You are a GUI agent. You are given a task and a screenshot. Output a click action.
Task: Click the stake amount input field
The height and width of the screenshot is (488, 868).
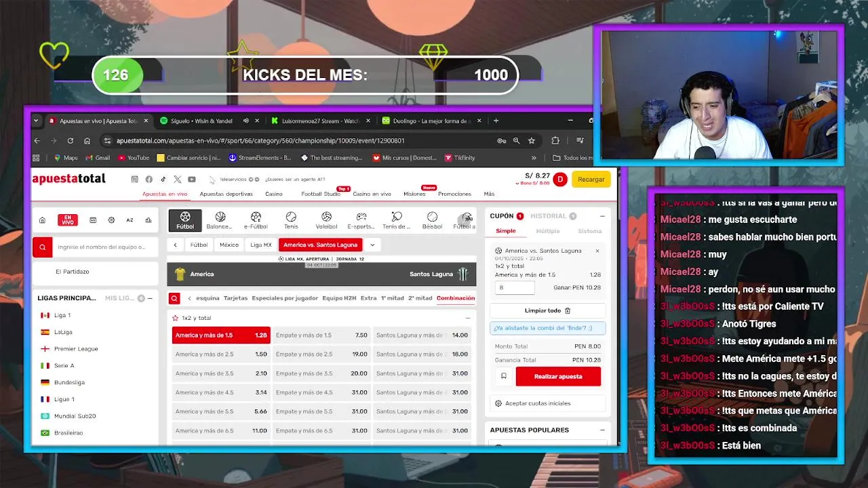[515, 287]
